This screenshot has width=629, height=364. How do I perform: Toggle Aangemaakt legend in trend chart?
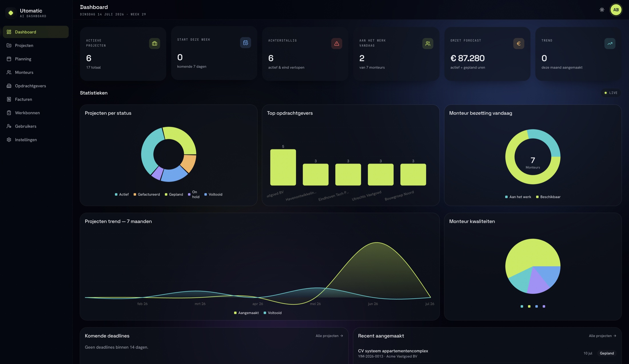coord(246,313)
